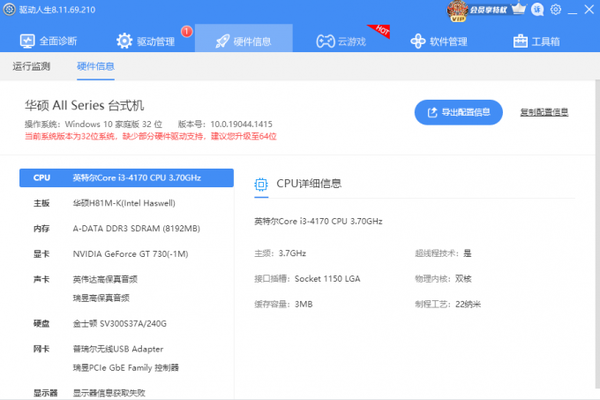The width and height of the screenshot is (600, 400).
Task: Click the 复制配置信息 link
Action: [x=544, y=112]
